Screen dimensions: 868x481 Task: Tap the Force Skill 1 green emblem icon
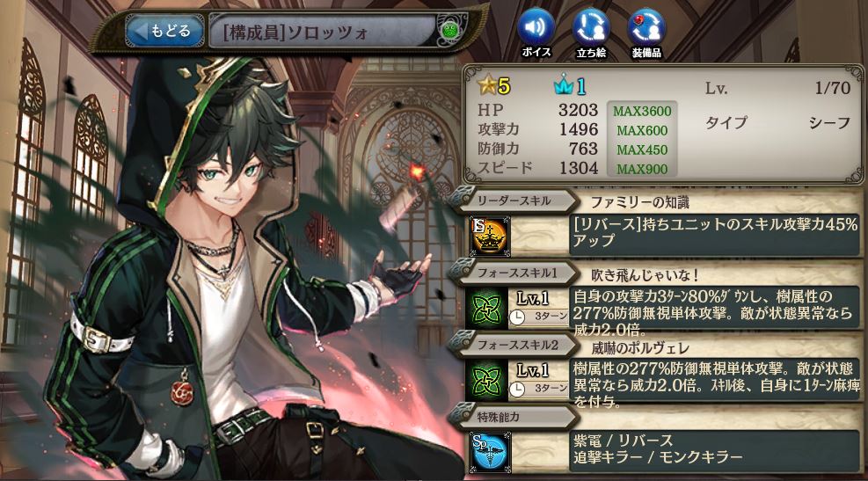[x=486, y=309]
